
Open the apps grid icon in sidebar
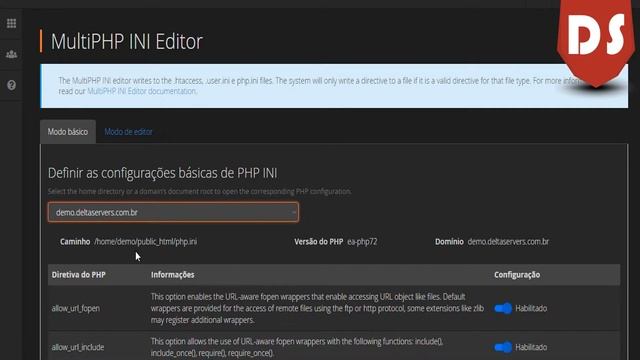(x=11, y=24)
